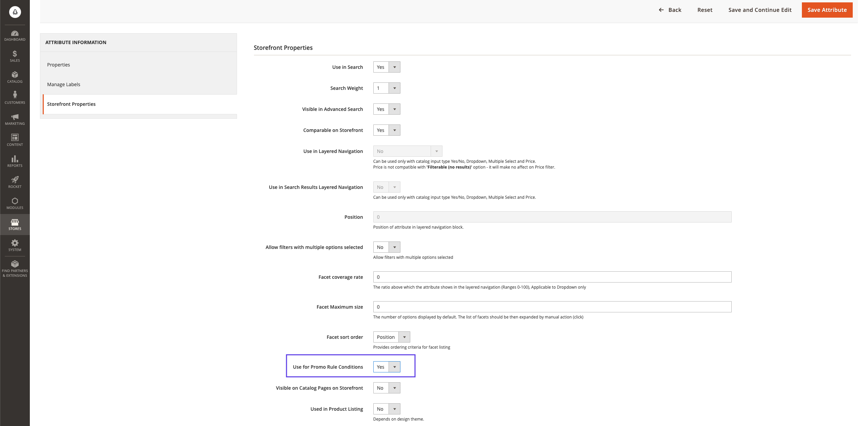Open the Facet sort order dropdown

click(x=391, y=337)
